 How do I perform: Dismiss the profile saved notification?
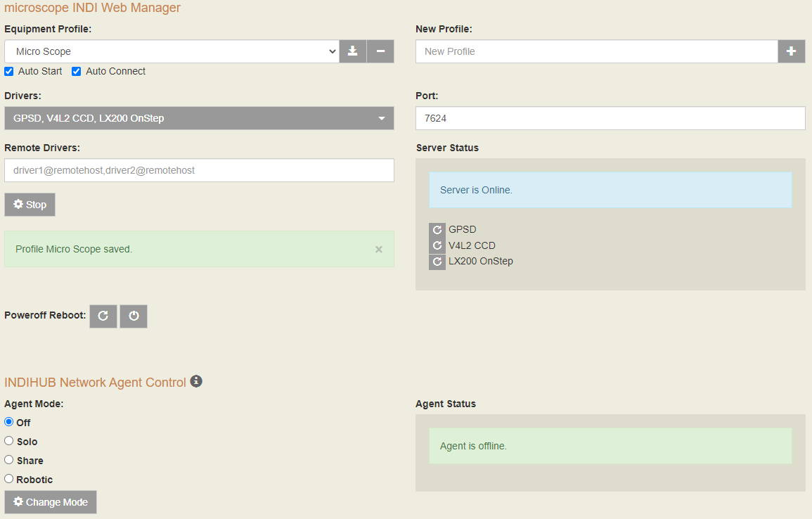coord(379,250)
